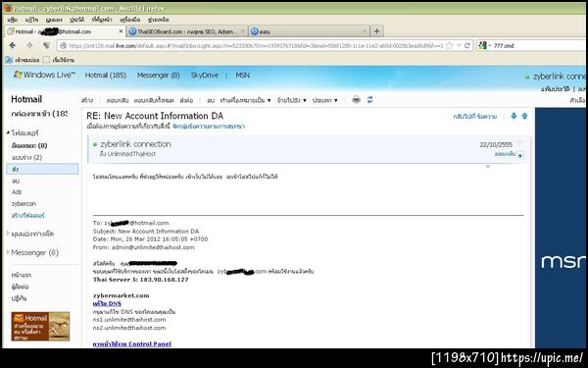Select the highlighted Sent folder

click(x=42, y=169)
